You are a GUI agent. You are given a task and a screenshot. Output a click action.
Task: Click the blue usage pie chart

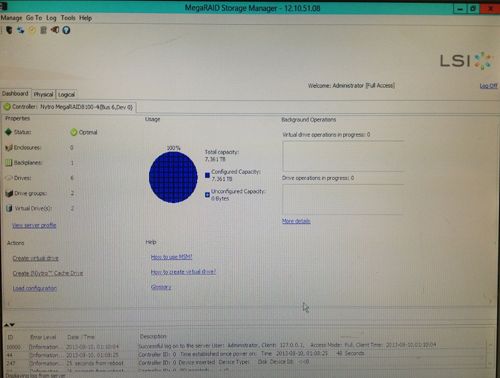(x=173, y=177)
